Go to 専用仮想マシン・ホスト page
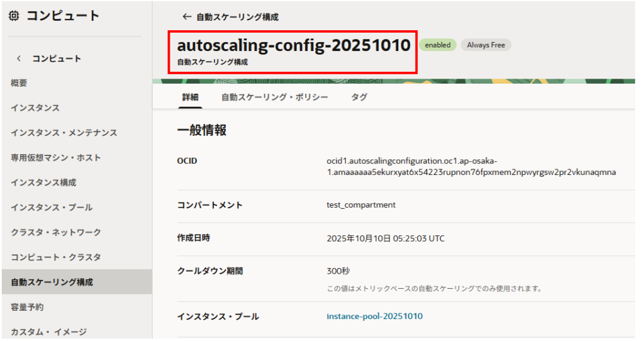Screen dimensions: 644x341 55,158
